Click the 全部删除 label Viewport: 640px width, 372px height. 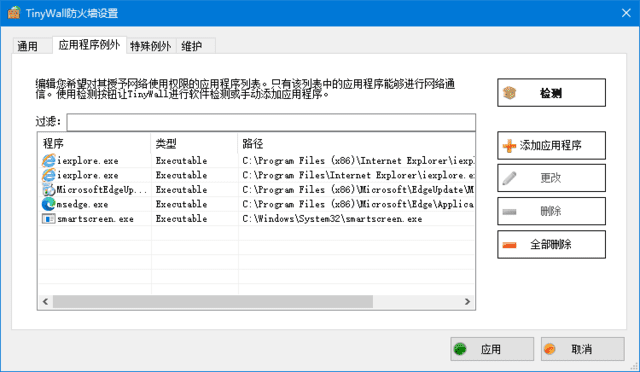551,244
